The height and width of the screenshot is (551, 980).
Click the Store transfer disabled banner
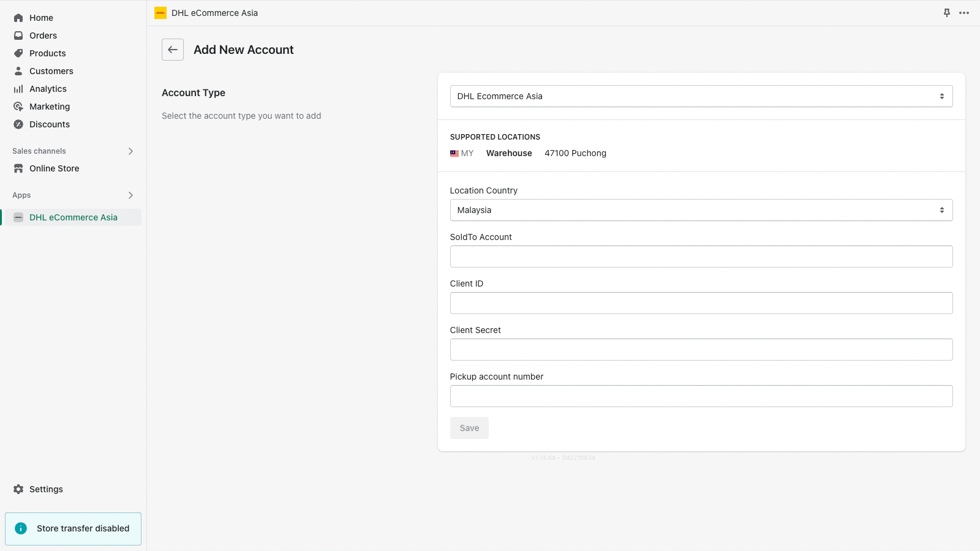pyautogui.click(x=73, y=529)
